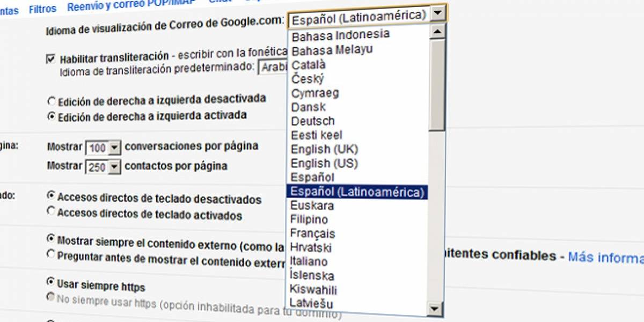Screen dimensions: 644x322
Task: Select Preguntar antes de mostrar contenido externo
Action: (x=50, y=254)
